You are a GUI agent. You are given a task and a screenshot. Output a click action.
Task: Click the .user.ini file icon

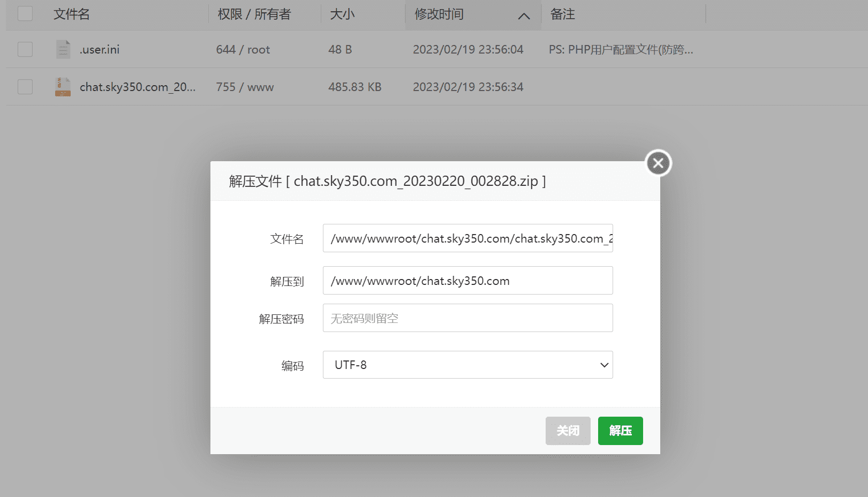[x=63, y=49]
